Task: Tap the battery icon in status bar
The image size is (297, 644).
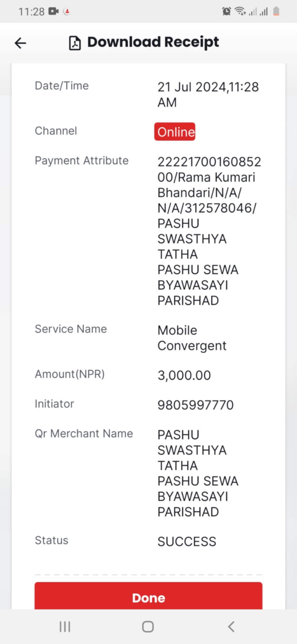Action: (276, 11)
